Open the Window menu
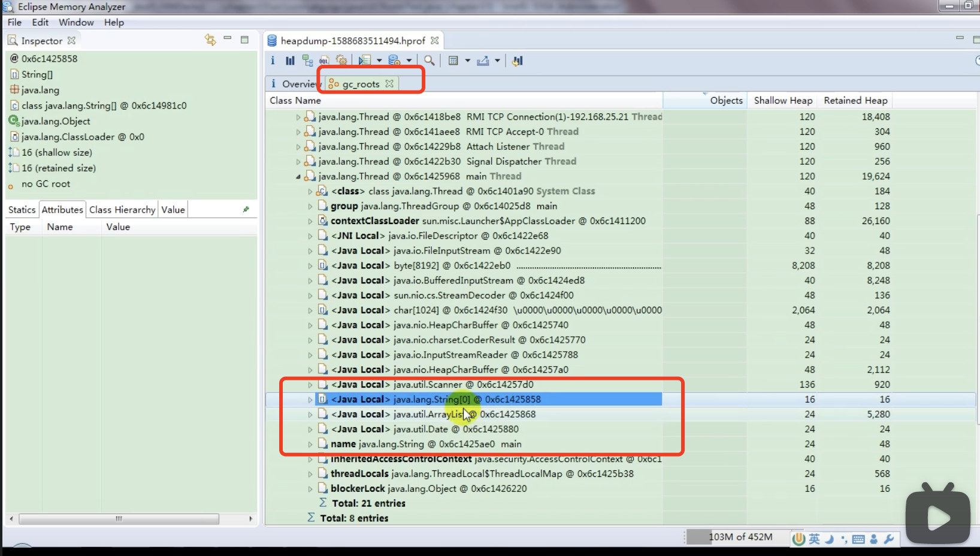Viewport: 980px width, 556px height. (76, 22)
